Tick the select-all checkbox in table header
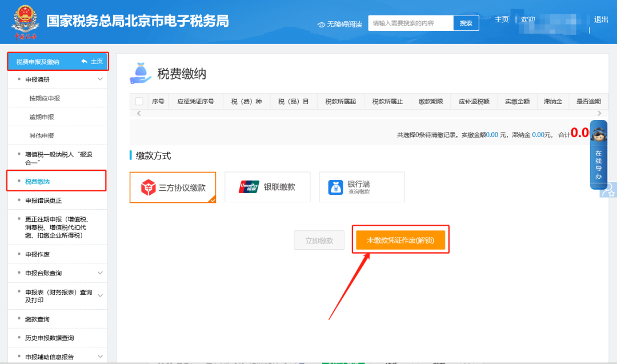Image resolution: width=617 pixels, height=364 pixels. 139,101
